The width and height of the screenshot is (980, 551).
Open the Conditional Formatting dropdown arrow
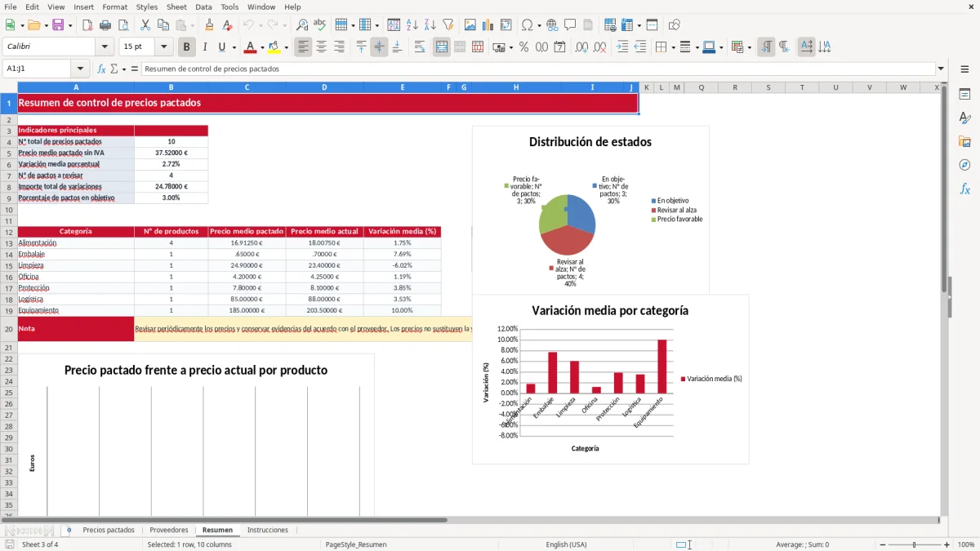point(749,47)
